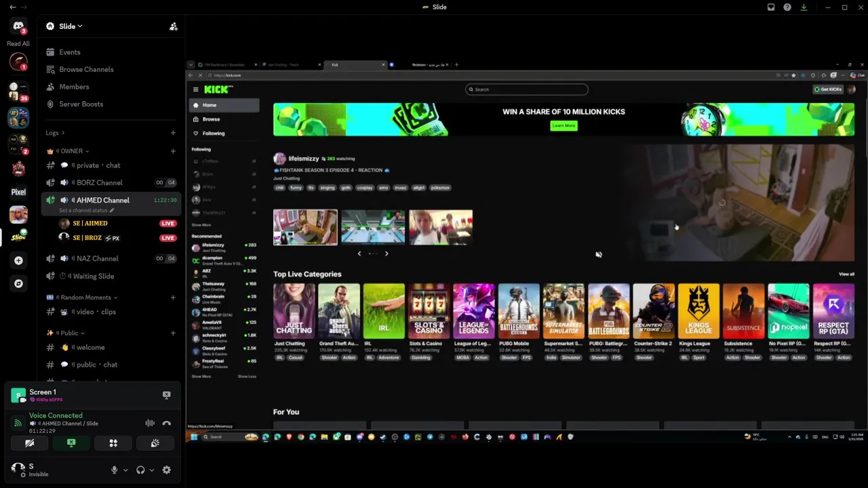Go to next featured stream arrow
The image size is (868, 488).
(x=387, y=253)
